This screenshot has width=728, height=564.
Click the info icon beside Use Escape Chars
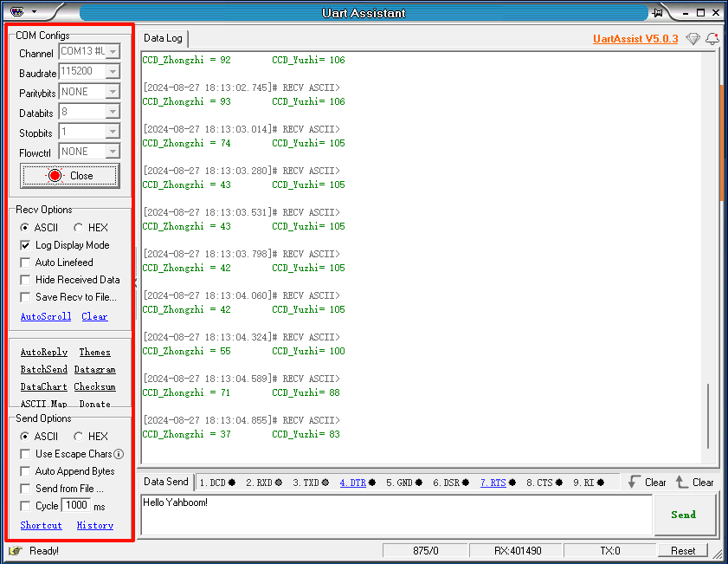[x=119, y=454]
